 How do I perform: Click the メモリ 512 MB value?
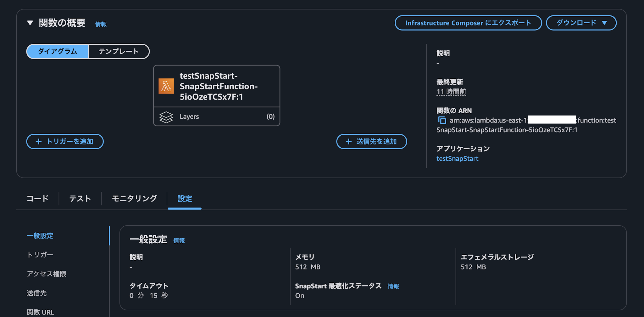[x=308, y=267]
